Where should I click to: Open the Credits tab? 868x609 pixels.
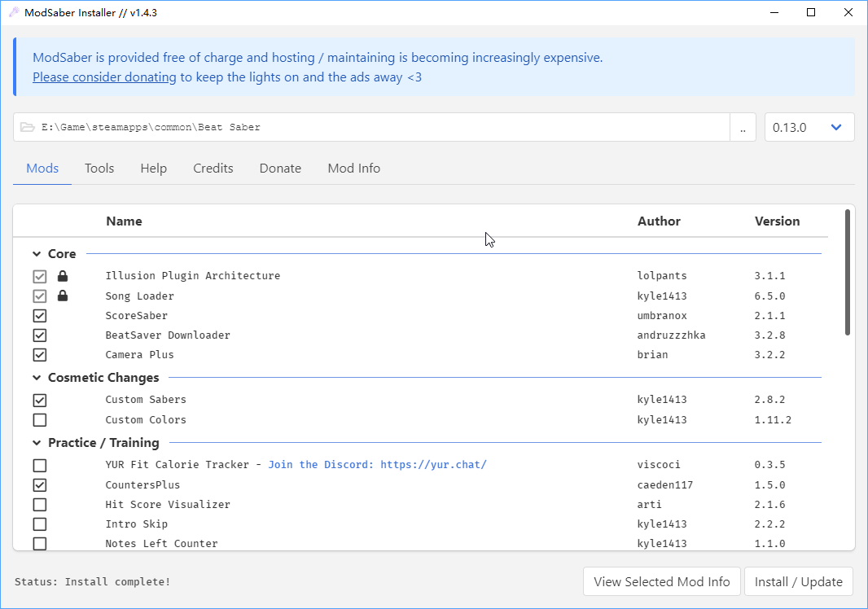(x=213, y=169)
